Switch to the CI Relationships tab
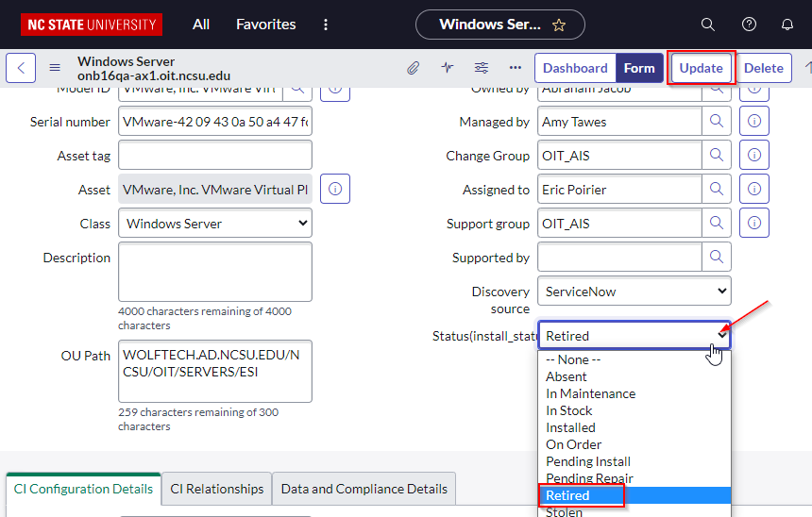 tap(216, 489)
